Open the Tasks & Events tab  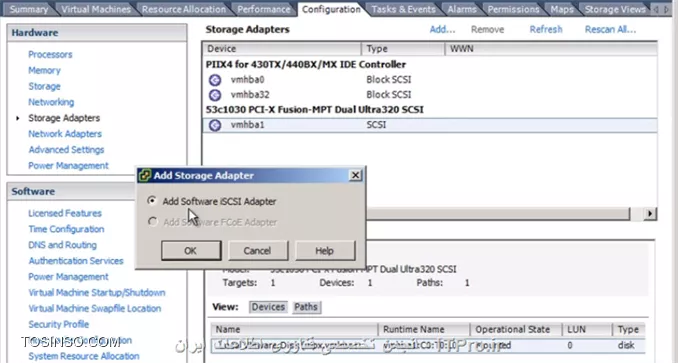point(403,9)
